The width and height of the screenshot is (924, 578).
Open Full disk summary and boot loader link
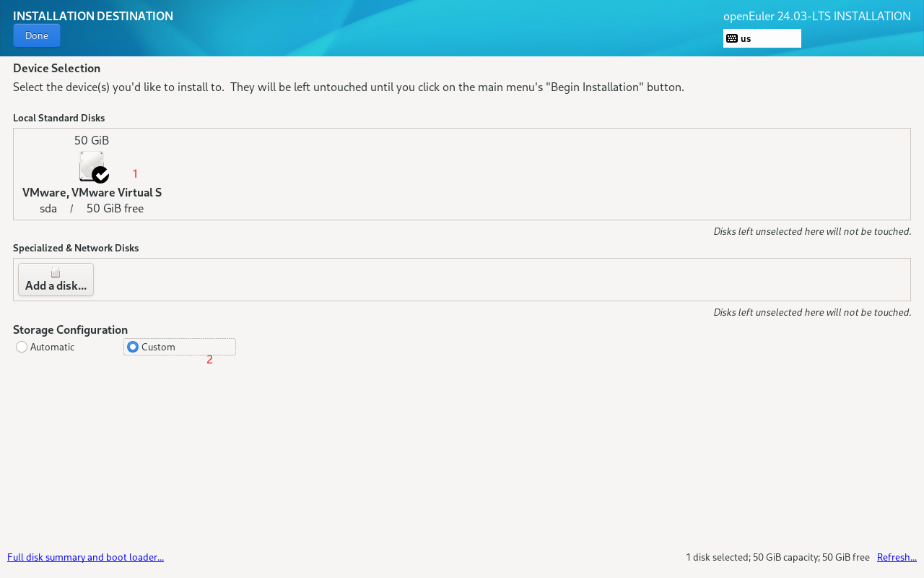(85, 557)
